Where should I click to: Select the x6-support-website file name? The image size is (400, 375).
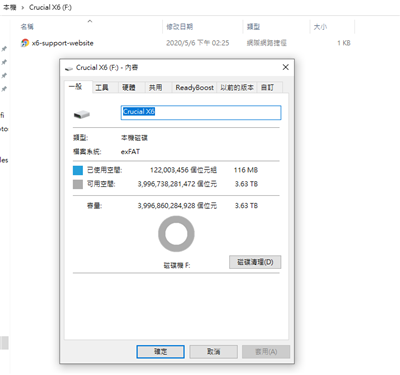(63, 43)
